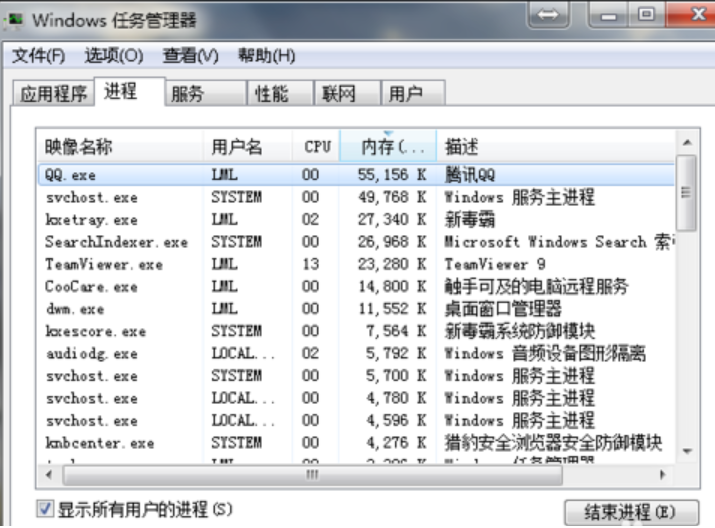
Task: Switch to the 应用程序 tab
Action: (x=54, y=94)
